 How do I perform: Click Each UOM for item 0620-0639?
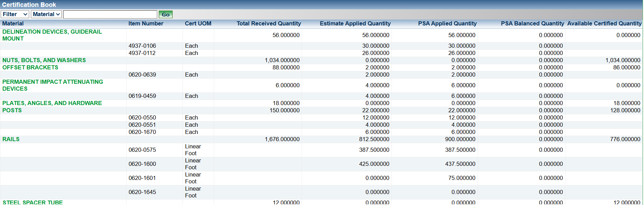pyautogui.click(x=191, y=75)
